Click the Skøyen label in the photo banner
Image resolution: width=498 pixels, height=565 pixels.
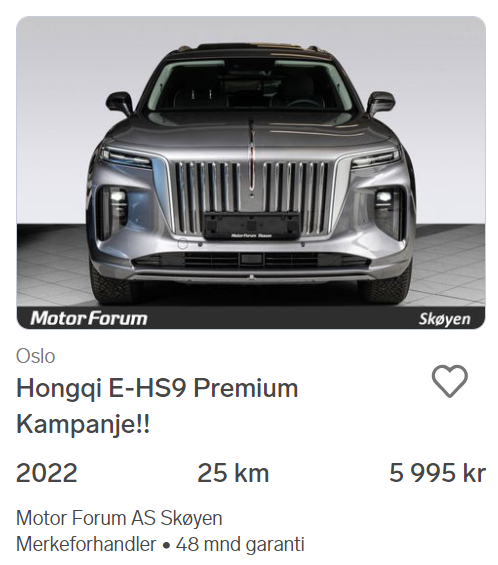click(445, 319)
